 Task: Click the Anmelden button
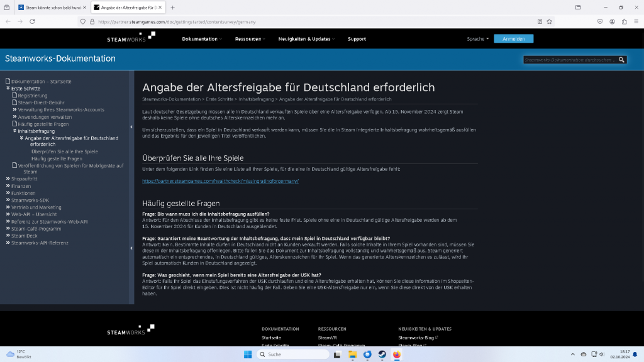coord(513,39)
